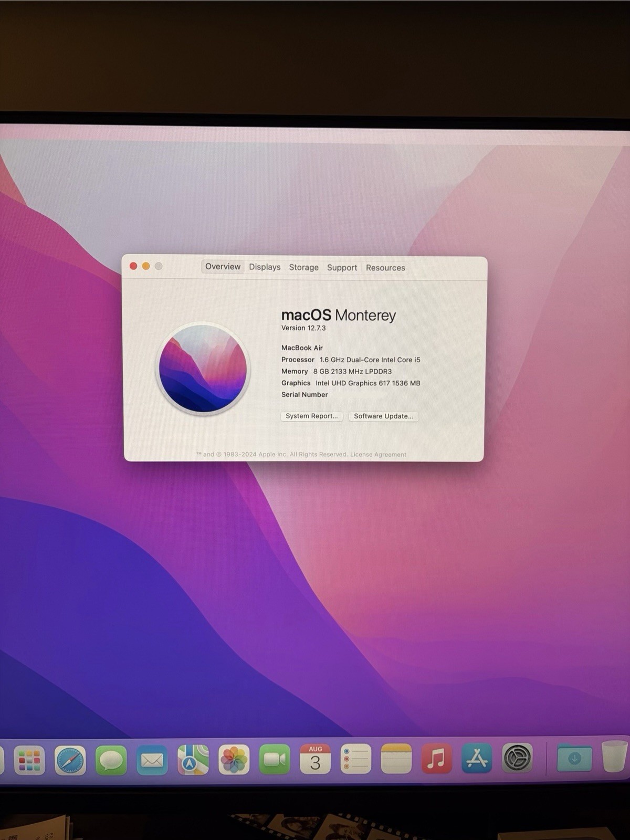This screenshot has width=630, height=840.
Task: Launch Maps from the Dock
Action: (x=193, y=760)
